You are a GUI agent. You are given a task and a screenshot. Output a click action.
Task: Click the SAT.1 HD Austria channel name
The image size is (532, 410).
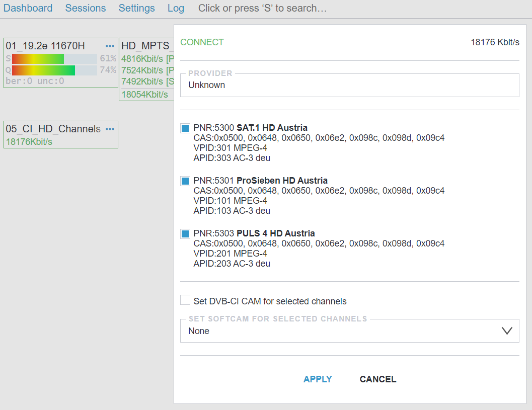[x=272, y=128]
